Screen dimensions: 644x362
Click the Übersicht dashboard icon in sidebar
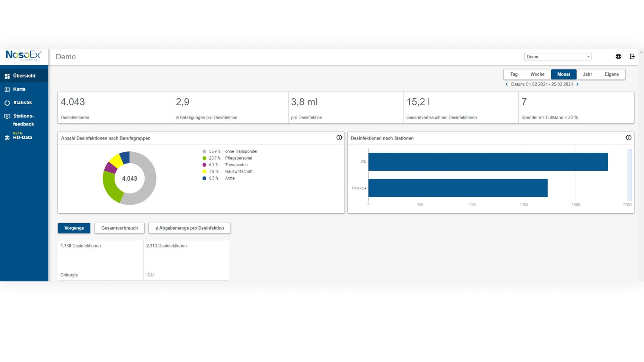tap(7, 76)
